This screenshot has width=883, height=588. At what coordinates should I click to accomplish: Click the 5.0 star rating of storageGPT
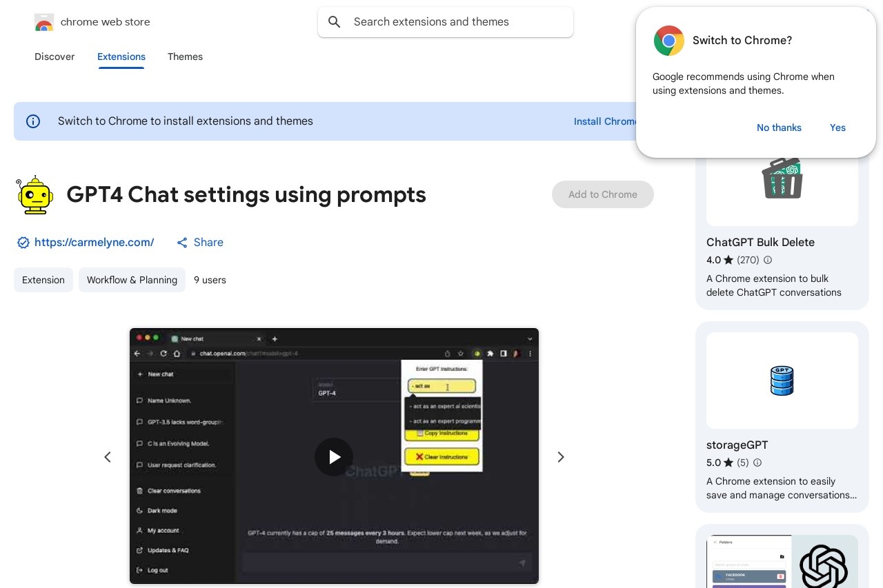coord(720,463)
